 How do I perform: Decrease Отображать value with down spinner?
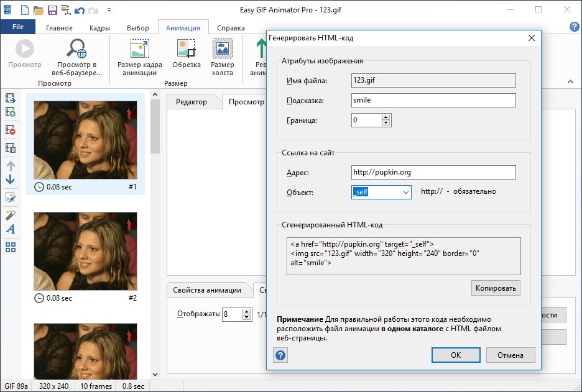(246, 317)
